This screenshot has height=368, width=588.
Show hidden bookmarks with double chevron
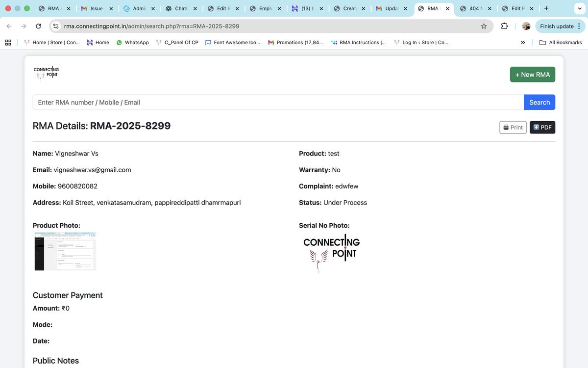tap(523, 43)
